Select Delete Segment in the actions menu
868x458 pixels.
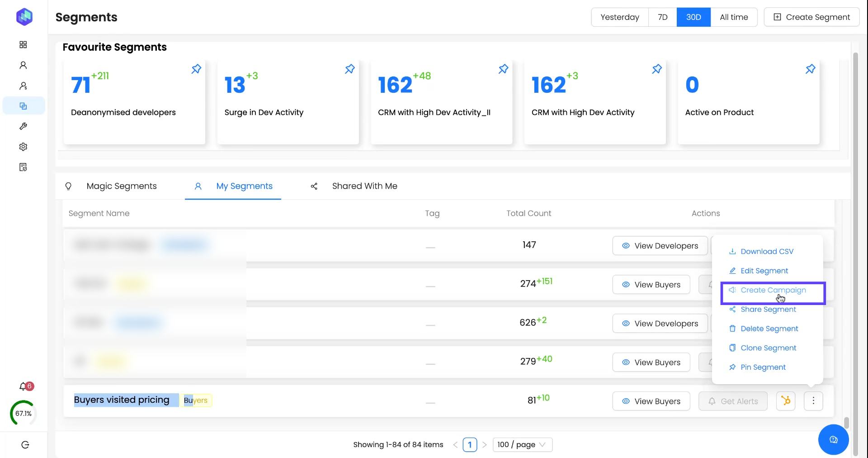(769, 329)
